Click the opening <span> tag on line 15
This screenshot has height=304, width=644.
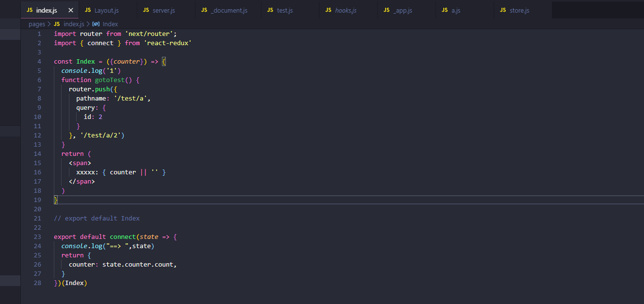click(80, 163)
